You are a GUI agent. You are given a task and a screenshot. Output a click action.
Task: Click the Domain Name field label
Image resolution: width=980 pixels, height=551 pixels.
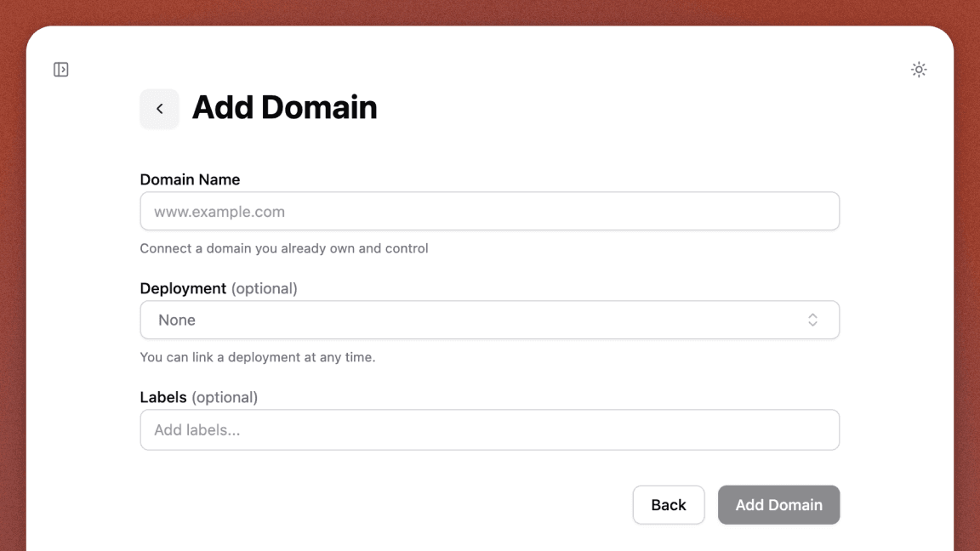click(190, 179)
